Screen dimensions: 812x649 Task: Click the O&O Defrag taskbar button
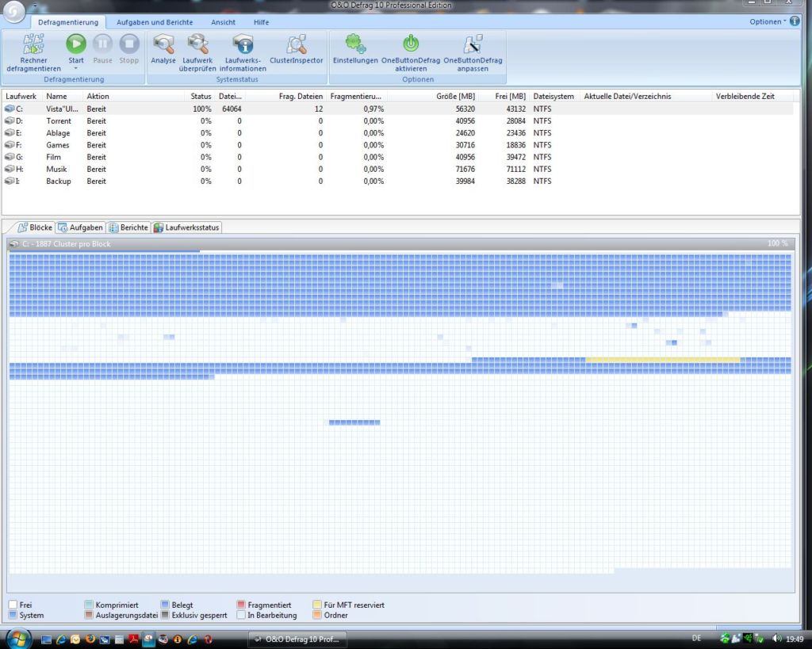point(297,639)
